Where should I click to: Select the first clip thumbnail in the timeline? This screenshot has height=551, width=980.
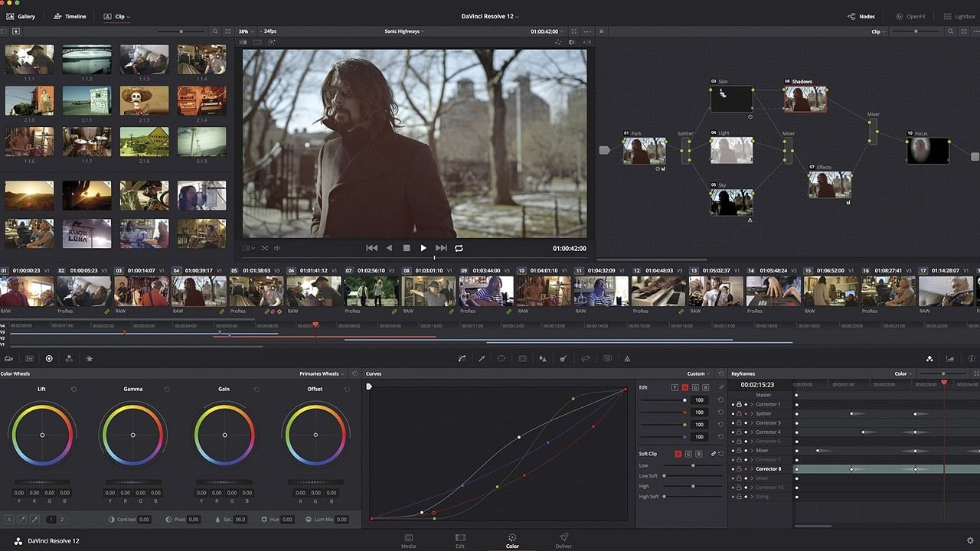pyautogui.click(x=27, y=292)
